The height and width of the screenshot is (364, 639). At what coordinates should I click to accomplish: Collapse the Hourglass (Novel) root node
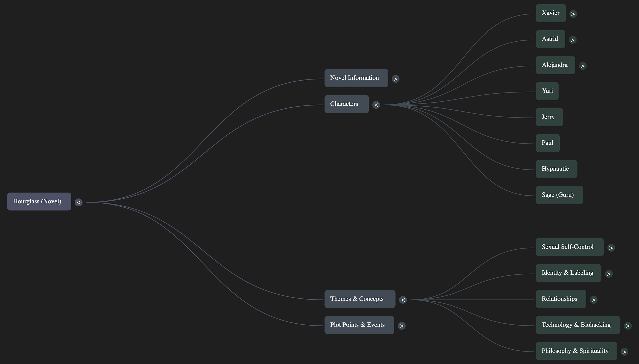(x=79, y=202)
